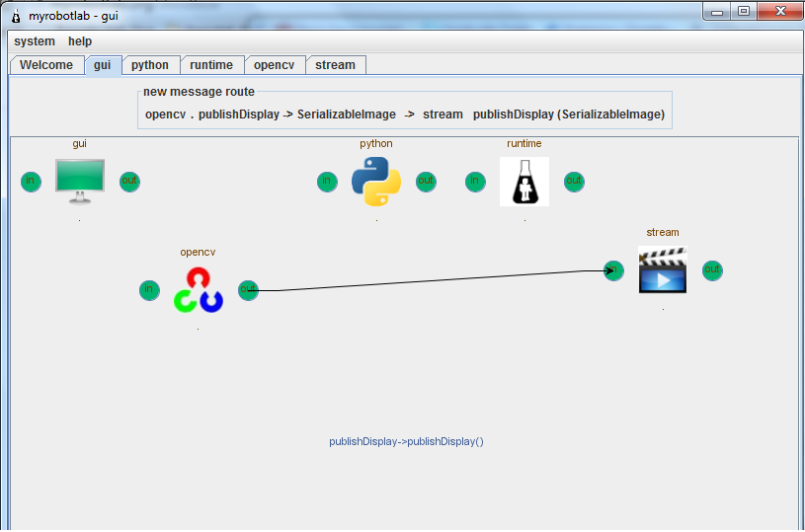Open the system menu
The width and height of the screenshot is (805, 532).
coord(35,41)
